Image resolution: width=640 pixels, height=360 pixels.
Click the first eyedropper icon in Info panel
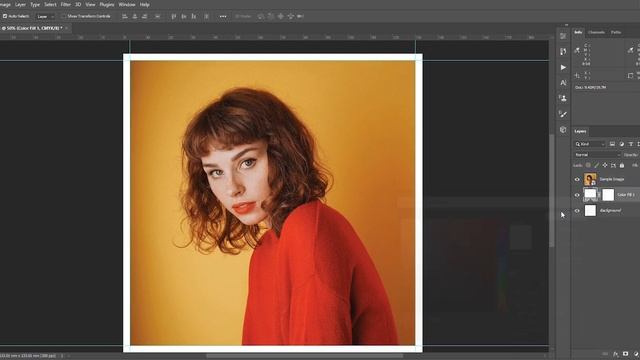pos(577,50)
